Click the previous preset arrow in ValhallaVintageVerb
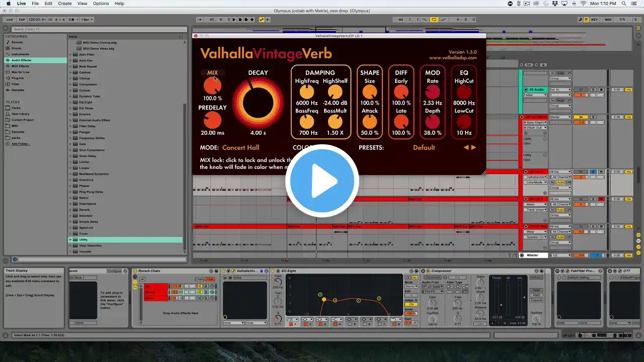This screenshot has width=644, height=362. pyautogui.click(x=466, y=147)
